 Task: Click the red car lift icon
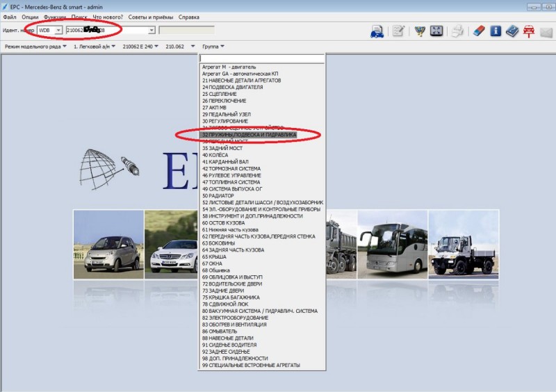coord(529,31)
